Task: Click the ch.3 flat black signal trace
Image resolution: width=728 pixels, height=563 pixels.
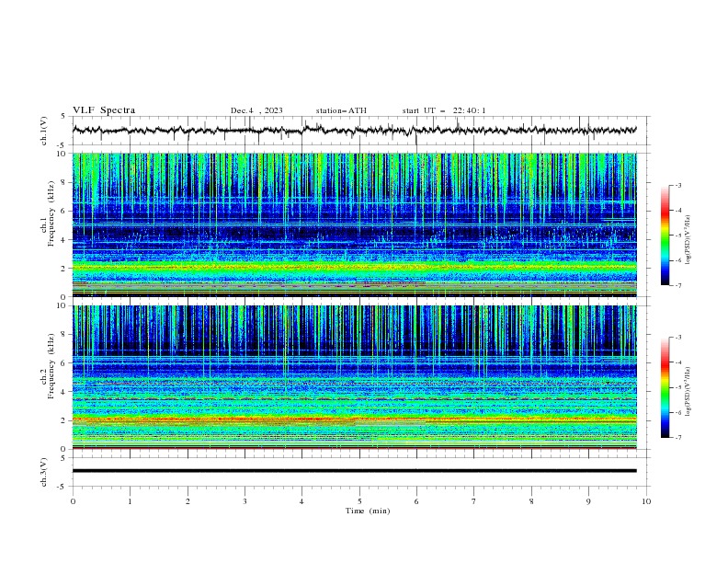Action: point(354,471)
